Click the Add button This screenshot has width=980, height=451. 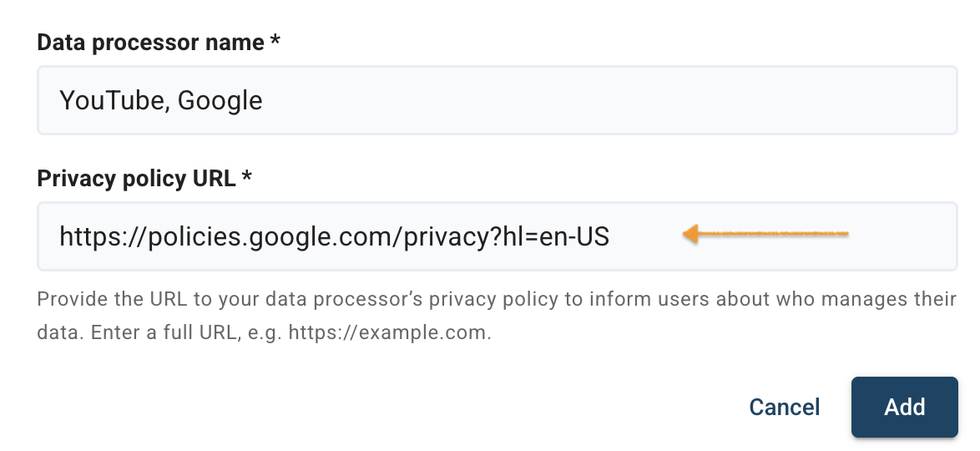pos(904,407)
